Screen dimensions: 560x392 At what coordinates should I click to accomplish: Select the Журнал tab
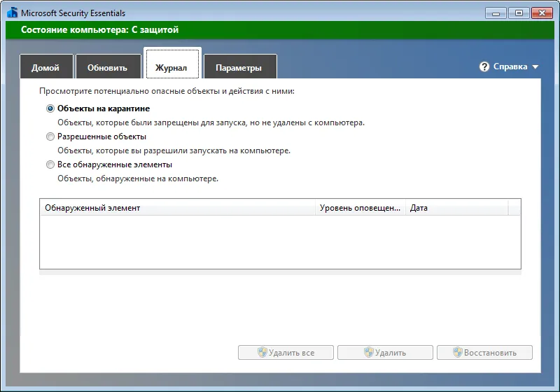click(x=172, y=64)
